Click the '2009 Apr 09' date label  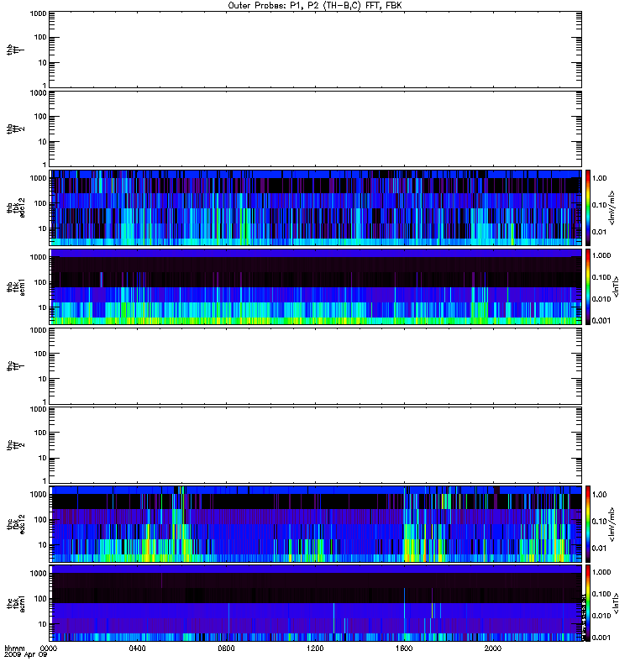[x=25, y=655]
